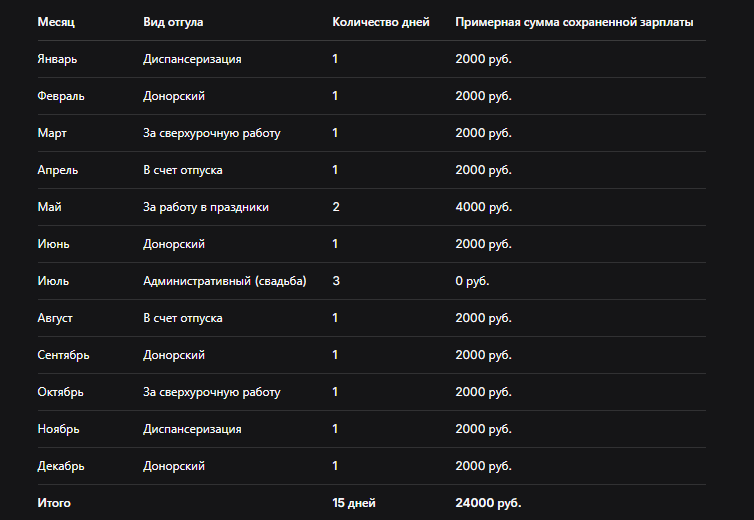Select the Вид отгула column header
754x520 pixels.
coord(173,22)
